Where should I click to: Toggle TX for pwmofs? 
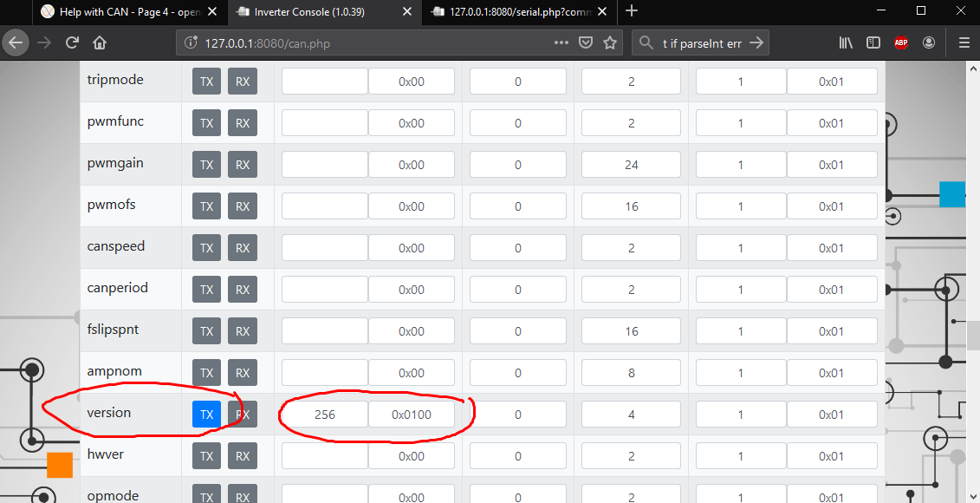206,206
